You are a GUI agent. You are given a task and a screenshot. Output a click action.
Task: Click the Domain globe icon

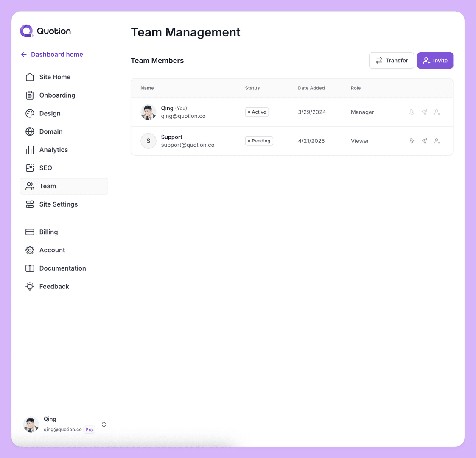click(30, 131)
